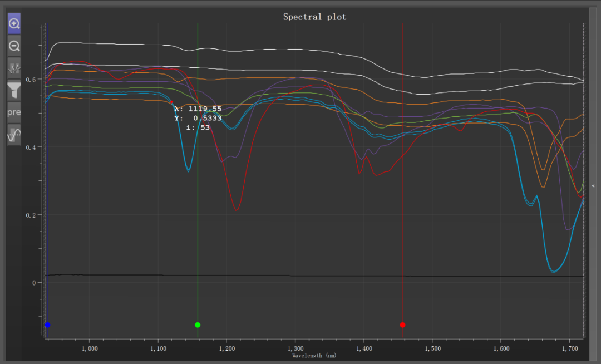601x364 pixels.
Task: Open the sine curve baseline tool
Action: click(14, 135)
